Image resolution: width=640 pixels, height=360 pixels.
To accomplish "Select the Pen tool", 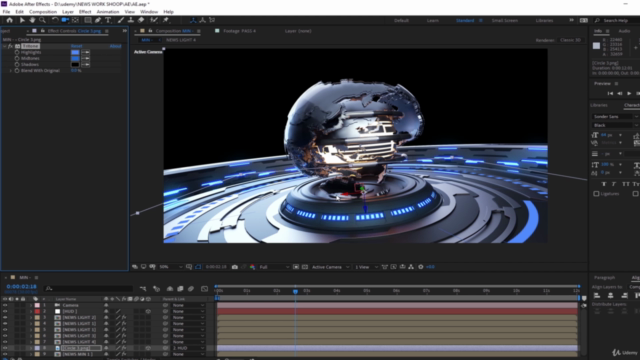I will pyautogui.click(x=98, y=20).
